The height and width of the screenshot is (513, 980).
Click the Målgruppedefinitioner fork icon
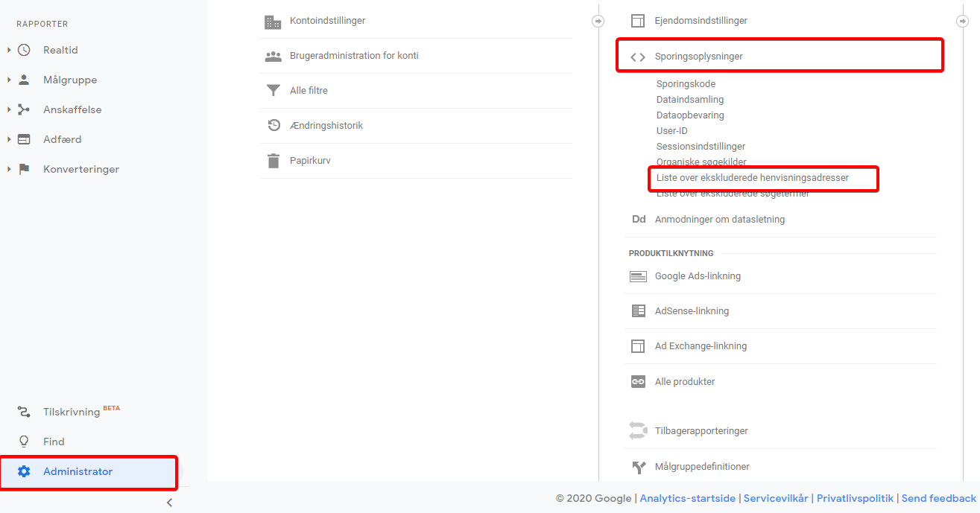638,467
